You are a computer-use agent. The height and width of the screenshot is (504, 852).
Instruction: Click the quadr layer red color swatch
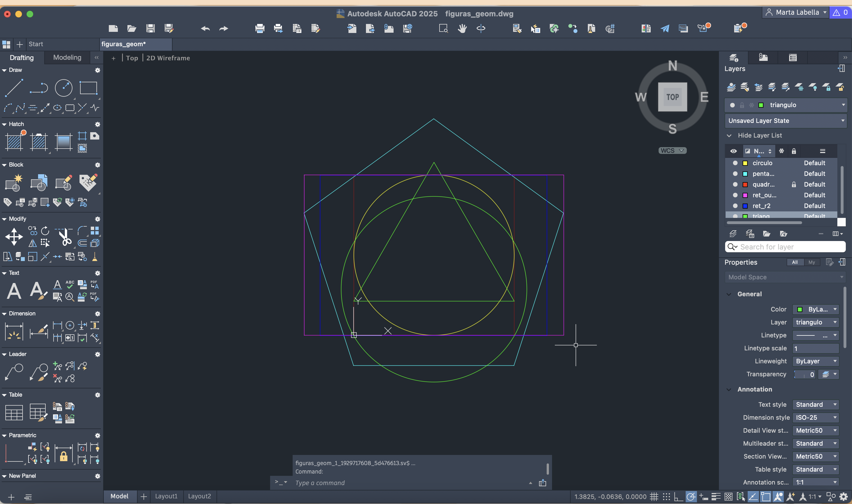tap(745, 184)
